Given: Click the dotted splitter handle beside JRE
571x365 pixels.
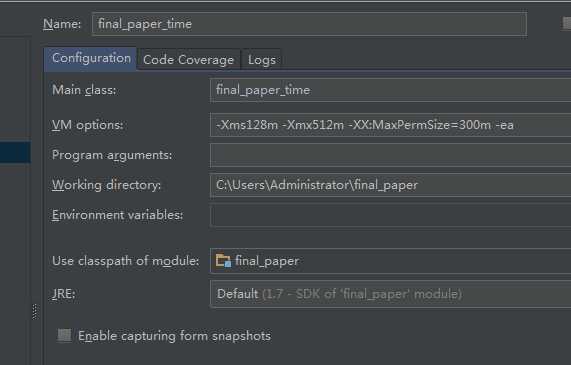Looking at the screenshot, I should click(35, 312).
